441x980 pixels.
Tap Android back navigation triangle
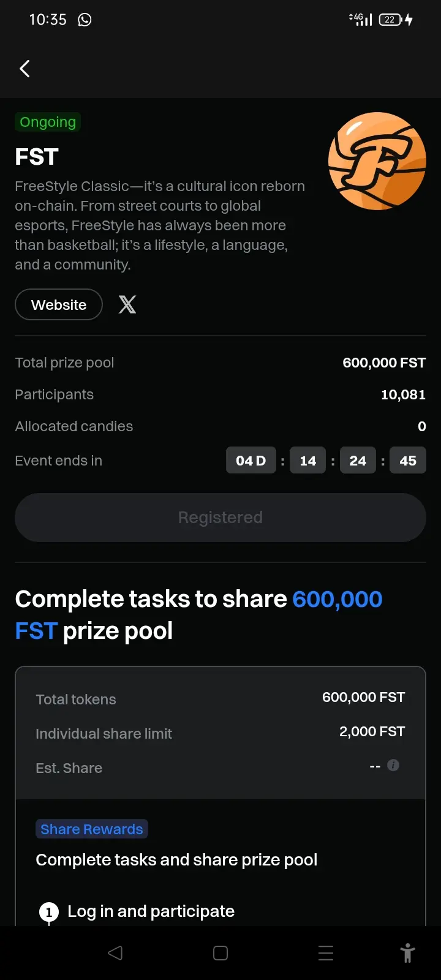(x=115, y=953)
